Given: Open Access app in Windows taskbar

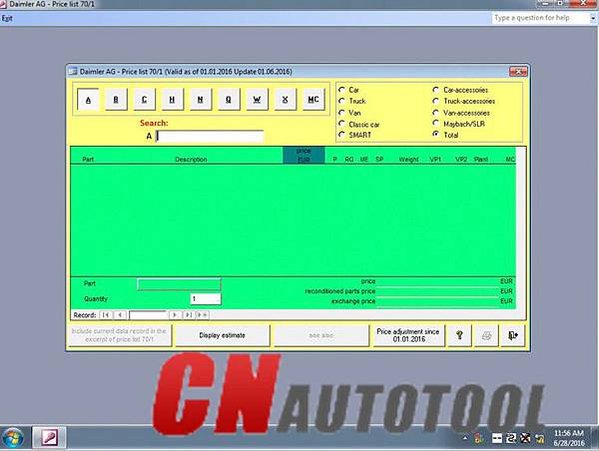Looking at the screenshot, I should point(49,438).
